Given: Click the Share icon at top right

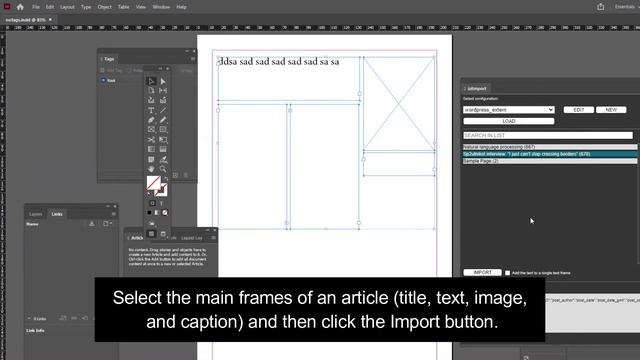Looking at the screenshot, I should [x=600, y=7].
